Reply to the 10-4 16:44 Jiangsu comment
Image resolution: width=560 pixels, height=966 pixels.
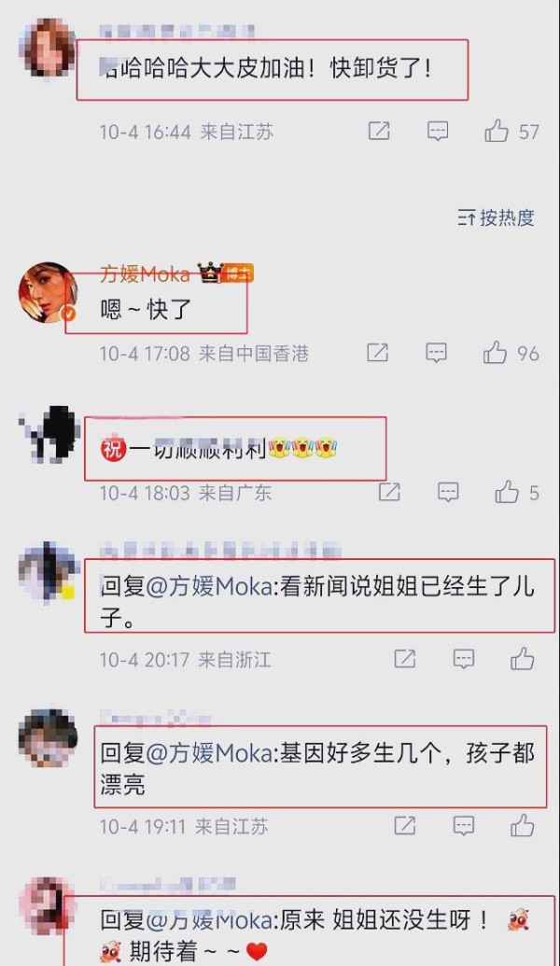[438, 132]
